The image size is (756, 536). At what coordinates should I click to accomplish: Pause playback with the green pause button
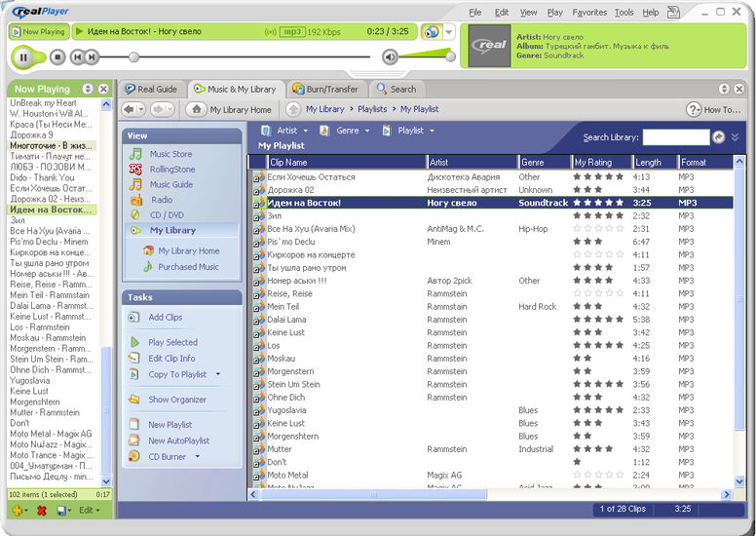pos(23,57)
